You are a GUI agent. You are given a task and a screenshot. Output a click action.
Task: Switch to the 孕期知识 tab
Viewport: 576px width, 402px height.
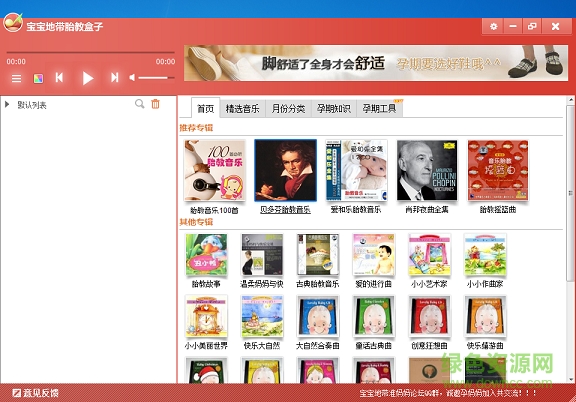click(x=334, y=109)
